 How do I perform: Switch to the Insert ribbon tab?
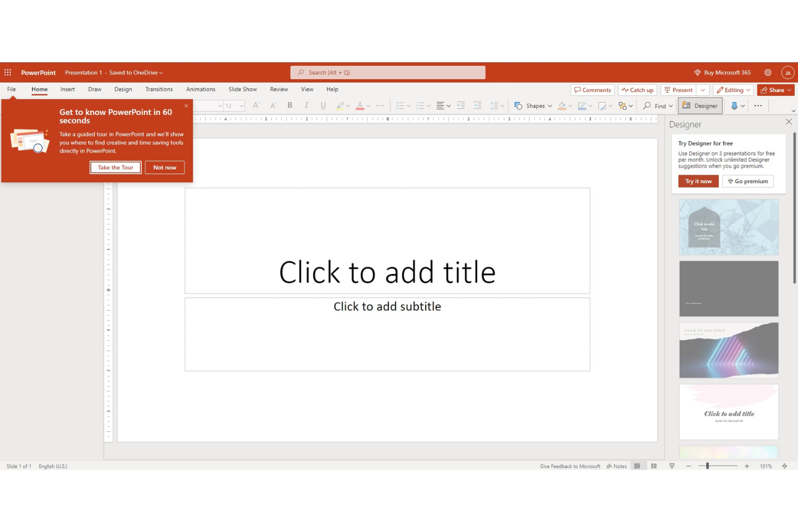tap(67, 89)
